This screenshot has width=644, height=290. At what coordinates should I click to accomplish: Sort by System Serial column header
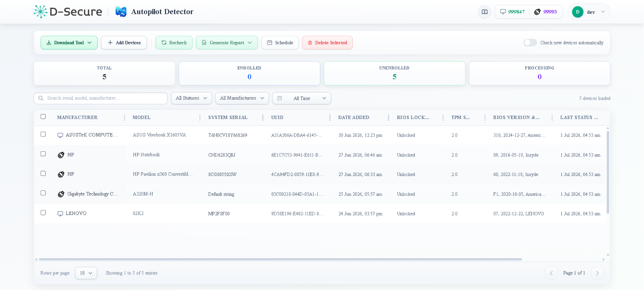tap(228, 117)
